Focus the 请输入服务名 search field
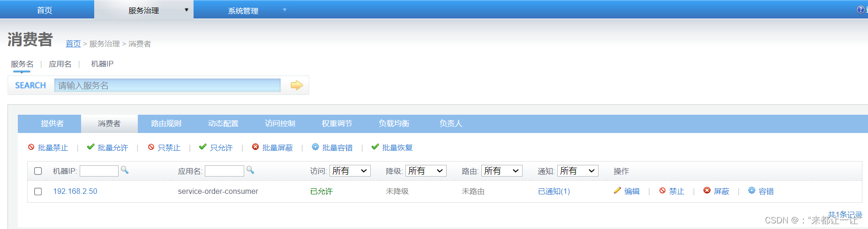The image size is (868, 229). pos(167,85)
